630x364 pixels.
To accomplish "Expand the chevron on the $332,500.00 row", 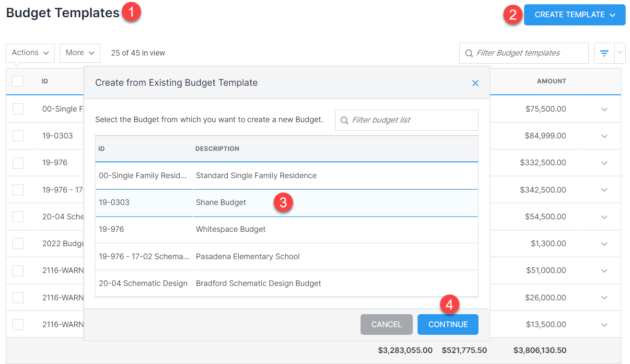I will click(x=604, y=162).
